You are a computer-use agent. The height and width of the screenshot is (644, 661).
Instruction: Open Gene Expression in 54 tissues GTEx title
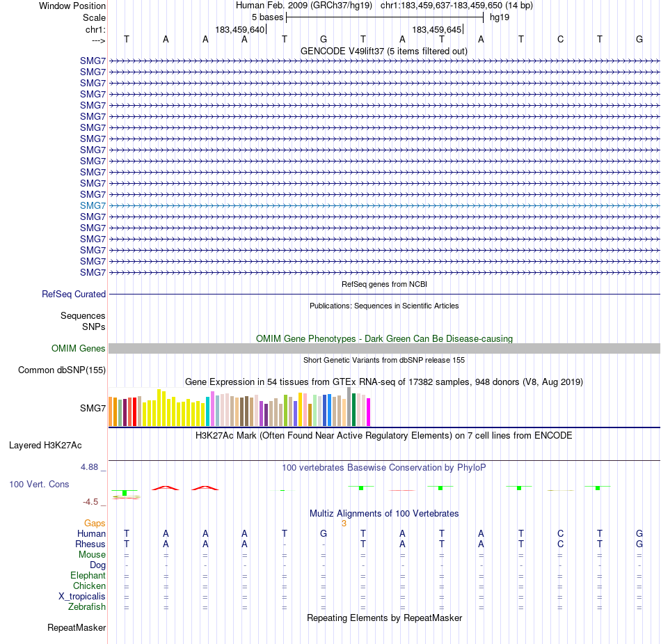[x=384, y=382]
